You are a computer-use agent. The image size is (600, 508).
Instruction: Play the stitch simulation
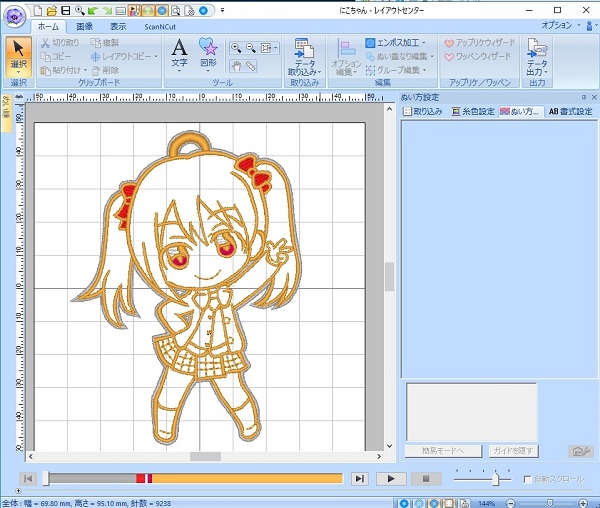click(392, 479)
